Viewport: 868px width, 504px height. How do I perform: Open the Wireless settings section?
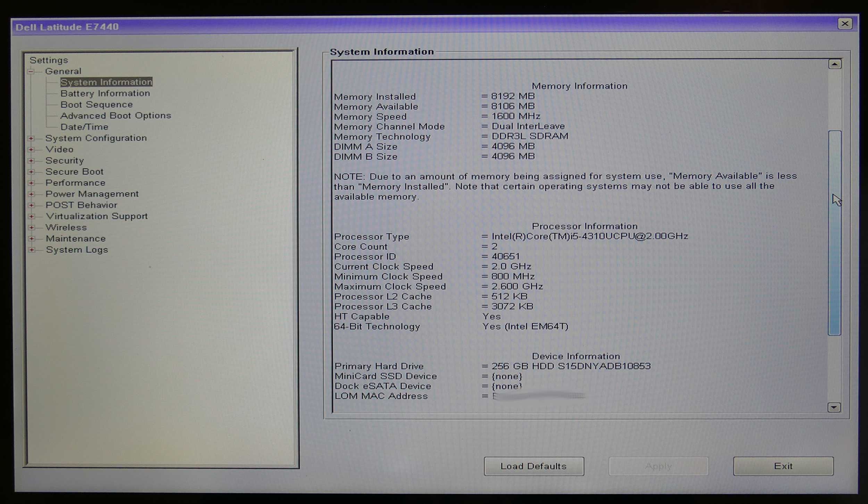66,228
